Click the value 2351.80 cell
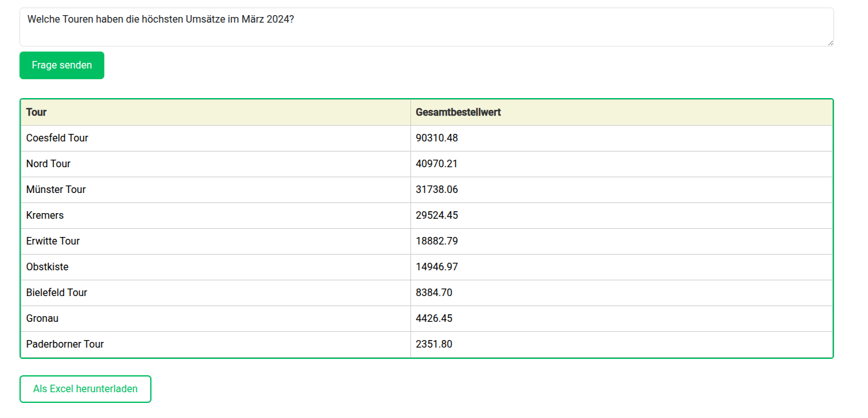Screen dimensions: 868x418 [x=434, y=344]
